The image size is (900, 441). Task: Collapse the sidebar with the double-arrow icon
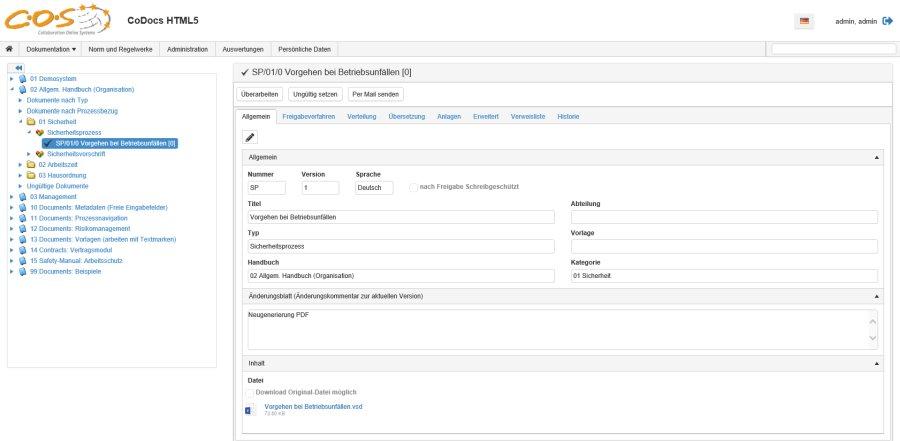coord(17,68)
